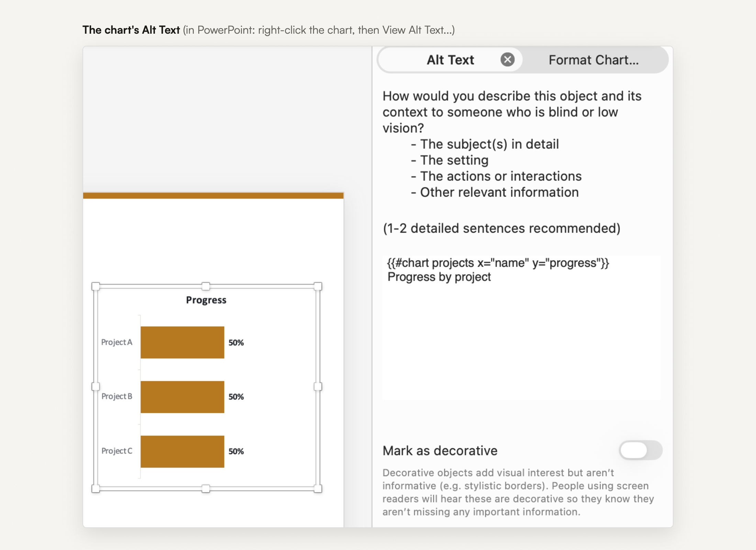Click the 50% data label for Project A
This screenshot has width=756, height=550.
[x=236, y=342]
